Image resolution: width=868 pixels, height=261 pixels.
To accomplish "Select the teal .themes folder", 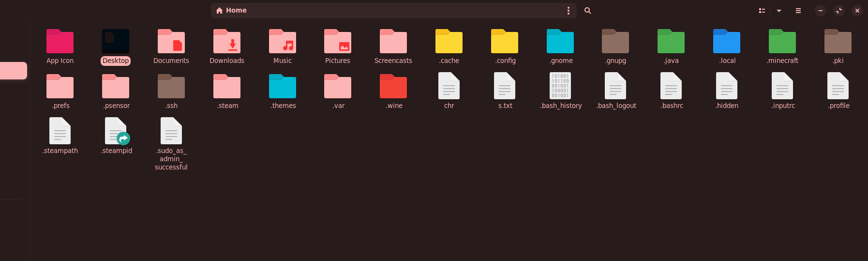I will pyautogui.click(x=283, y=87).
